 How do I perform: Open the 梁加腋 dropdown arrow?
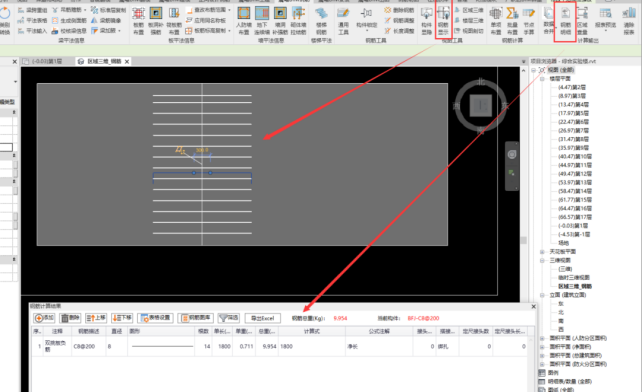pos(120,31)
